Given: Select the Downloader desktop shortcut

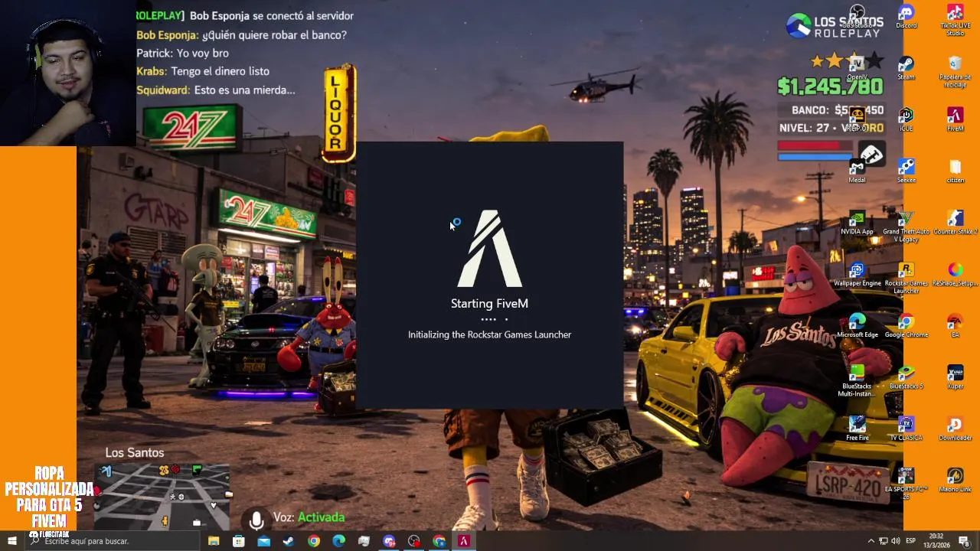Looking at the screenshot, I should click(x=955, y=427).
